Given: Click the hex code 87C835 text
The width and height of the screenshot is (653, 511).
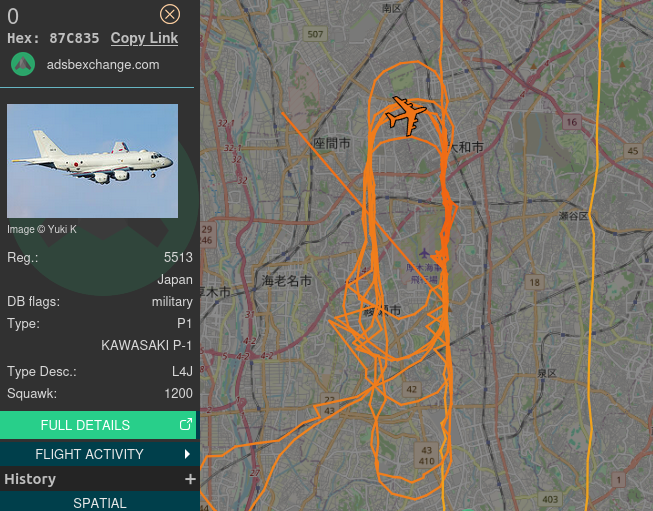Looking at the screenshot, I should pos(74,38).
